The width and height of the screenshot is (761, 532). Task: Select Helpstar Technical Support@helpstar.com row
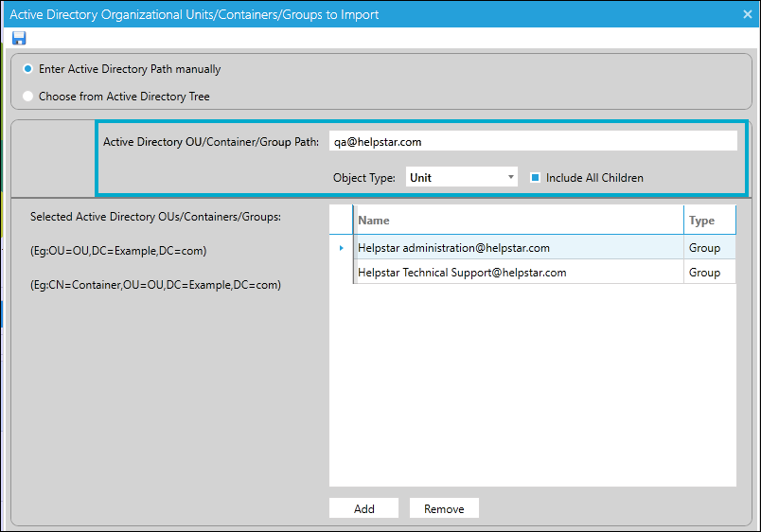[x=462, y=273]
